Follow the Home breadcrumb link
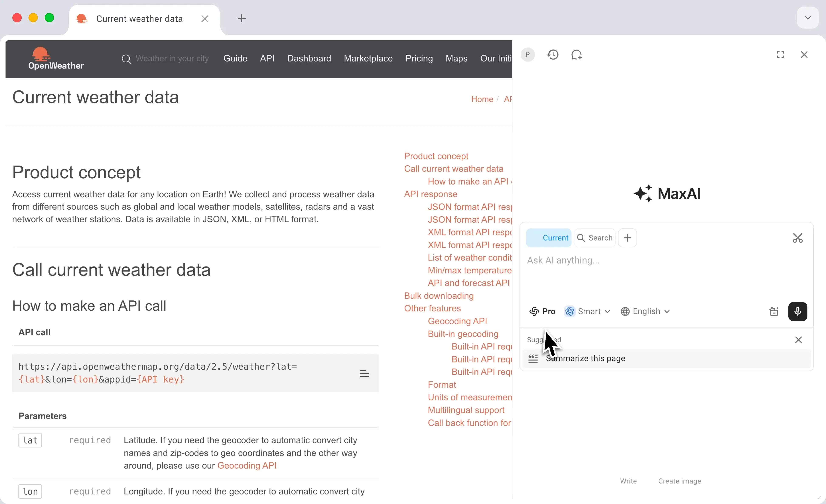 point(482,99)
